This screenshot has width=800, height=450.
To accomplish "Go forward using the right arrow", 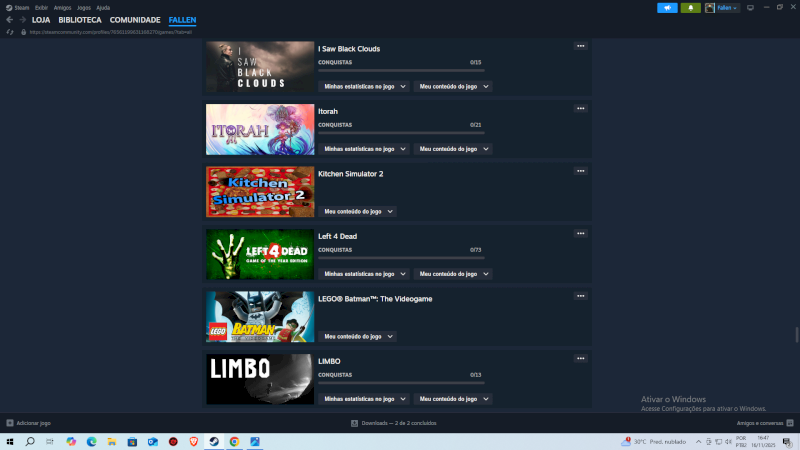I will [x=22, y=20].
